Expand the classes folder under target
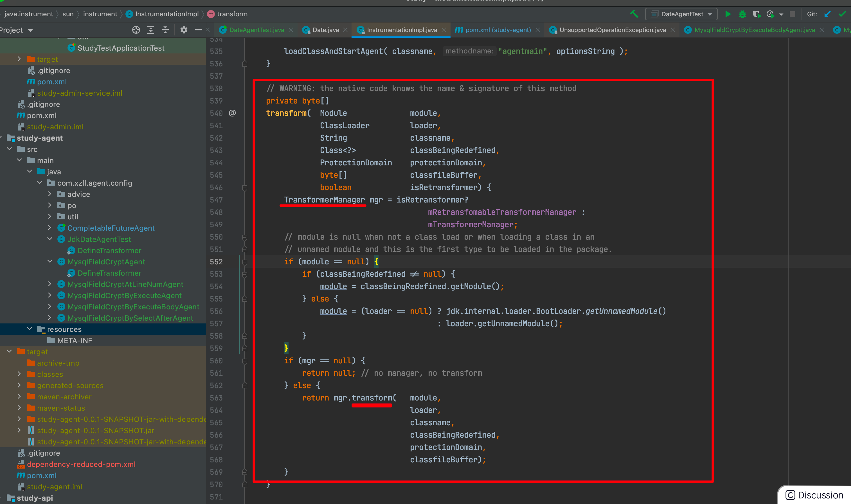Viewport: 851px width, 504px height. tap(19, 374)
